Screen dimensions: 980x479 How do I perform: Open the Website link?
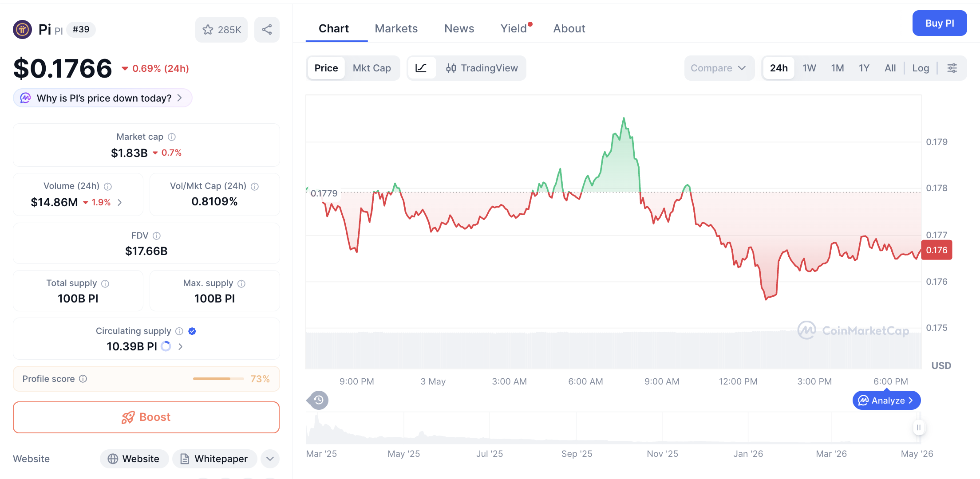(134, 459)
